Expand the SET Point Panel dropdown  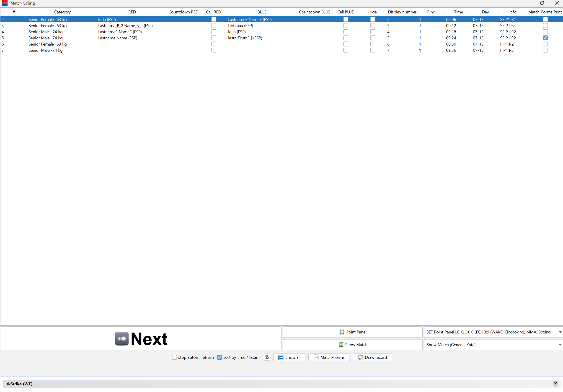click(560, 332)
